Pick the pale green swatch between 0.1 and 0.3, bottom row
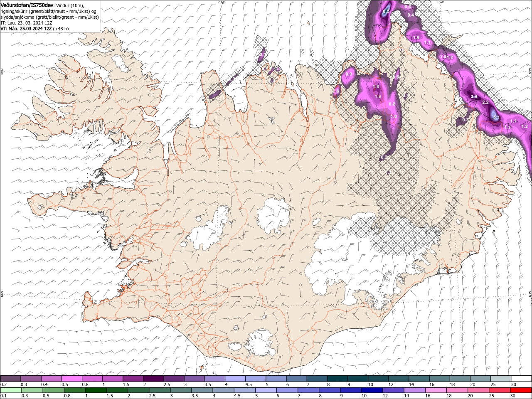Screen dimensions: 532x399 tap(11, 390)
